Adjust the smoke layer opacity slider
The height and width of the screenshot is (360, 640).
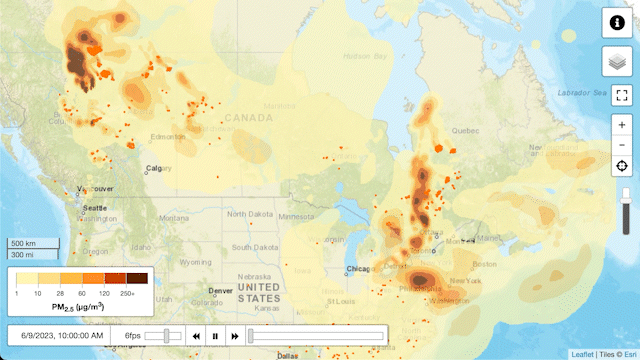(x=626, y=211)
